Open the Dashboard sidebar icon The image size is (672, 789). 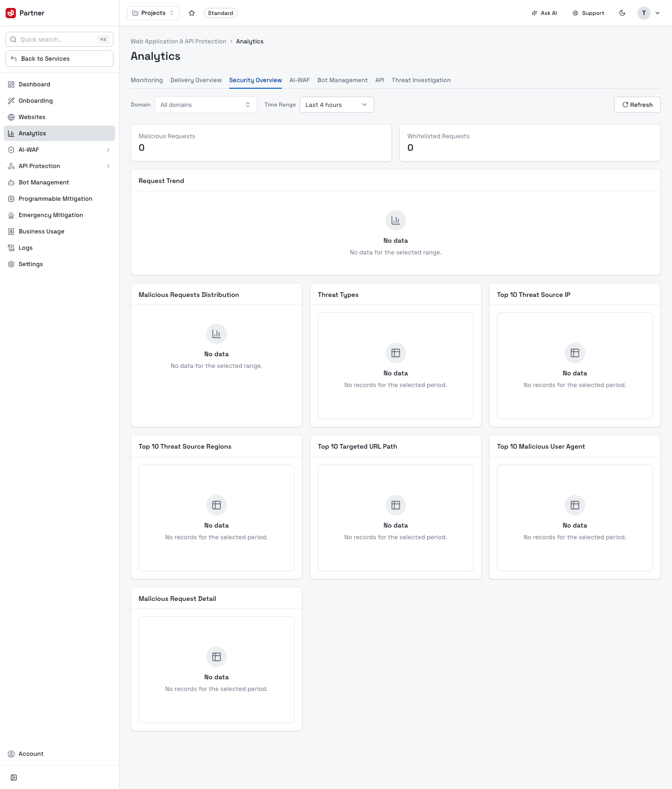point(11,85)
